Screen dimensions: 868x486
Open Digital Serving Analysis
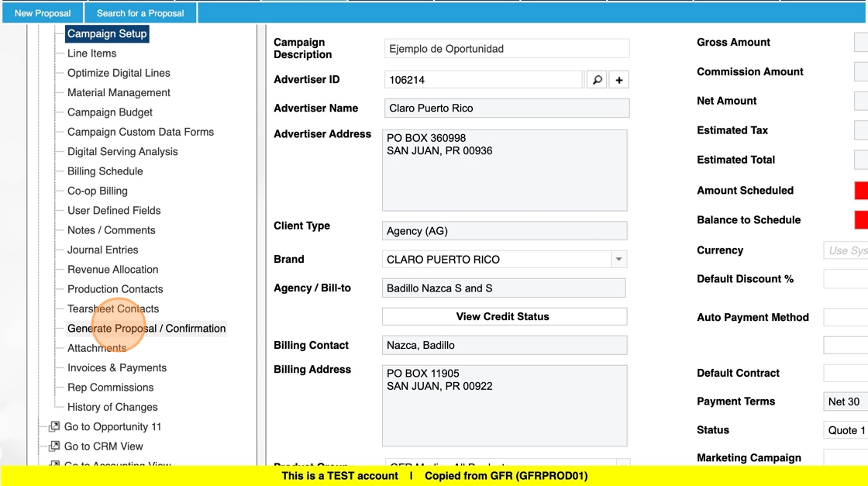coord(122,152)
